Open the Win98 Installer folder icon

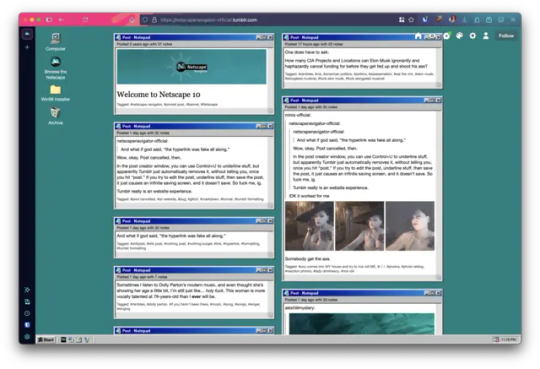(x=55, y=93)
